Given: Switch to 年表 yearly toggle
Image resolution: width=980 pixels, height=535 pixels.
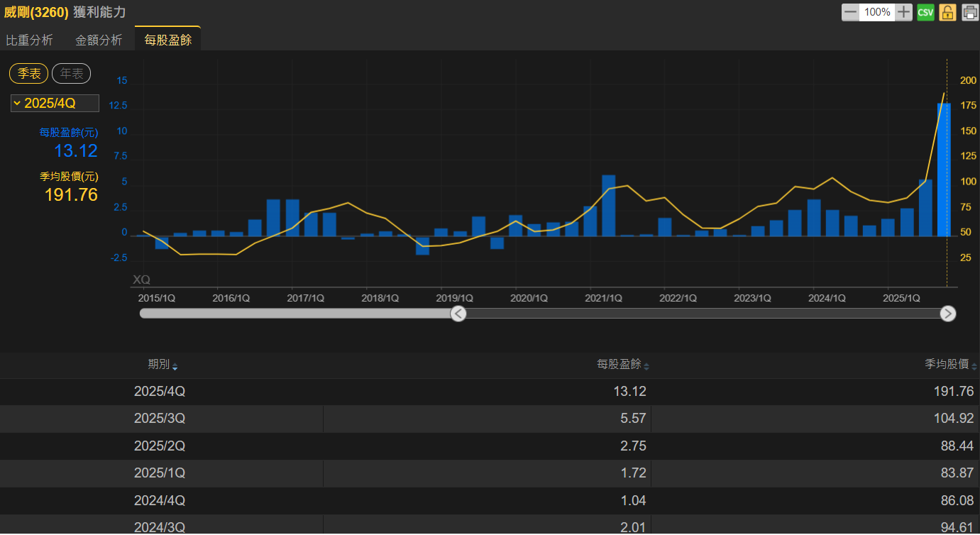Looking at the screenshot, I should point(71,74).
